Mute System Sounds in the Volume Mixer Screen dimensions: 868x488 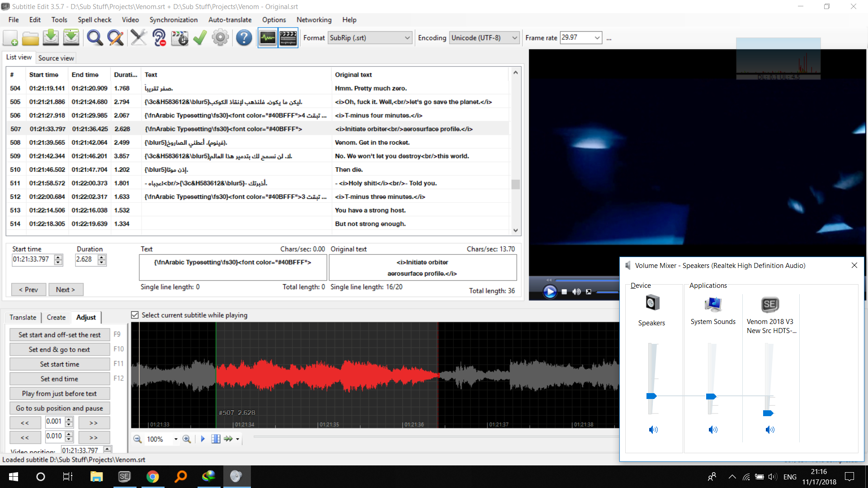tap(713, 430)
